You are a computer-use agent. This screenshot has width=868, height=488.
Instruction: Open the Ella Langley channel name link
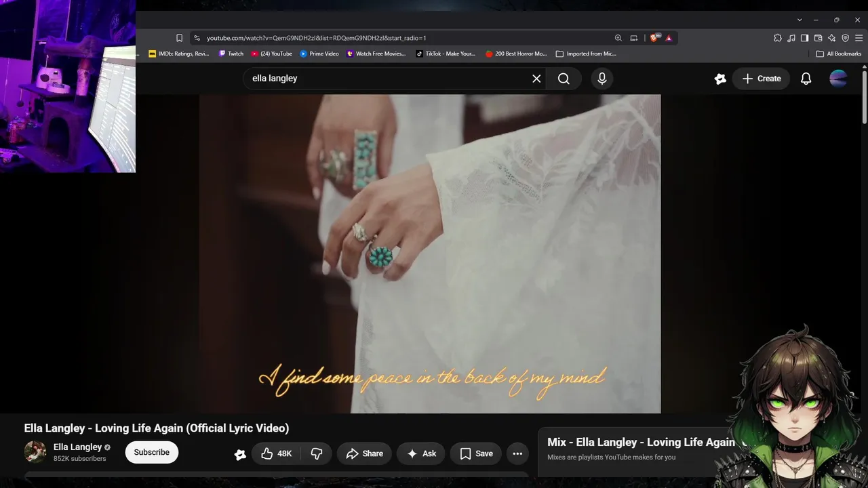click(x=77, y=447)
